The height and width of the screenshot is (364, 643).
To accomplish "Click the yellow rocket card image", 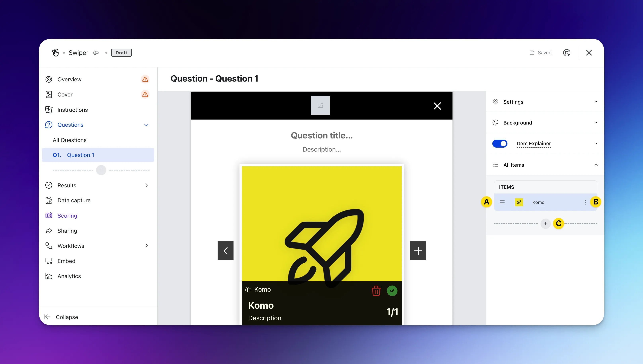I will pyautogui.click(x=322, y=224).
